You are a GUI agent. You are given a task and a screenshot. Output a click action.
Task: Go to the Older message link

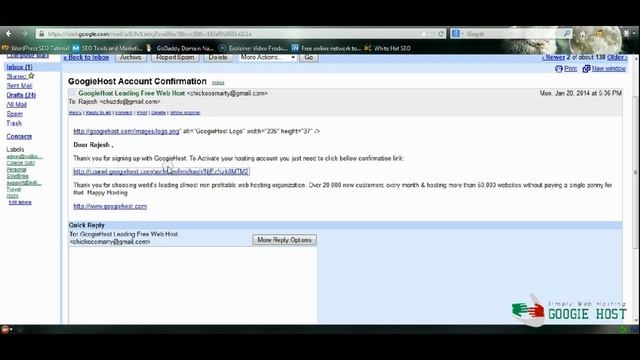(616, 58)
